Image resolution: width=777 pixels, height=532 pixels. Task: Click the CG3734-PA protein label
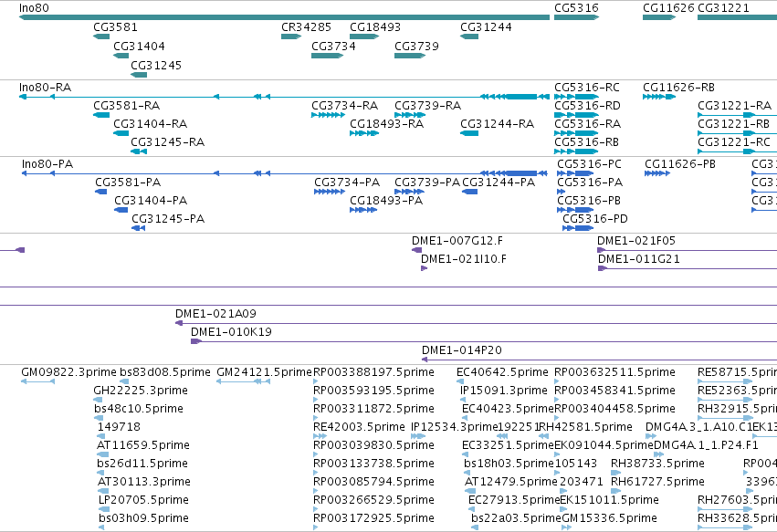tap(347, 183)
